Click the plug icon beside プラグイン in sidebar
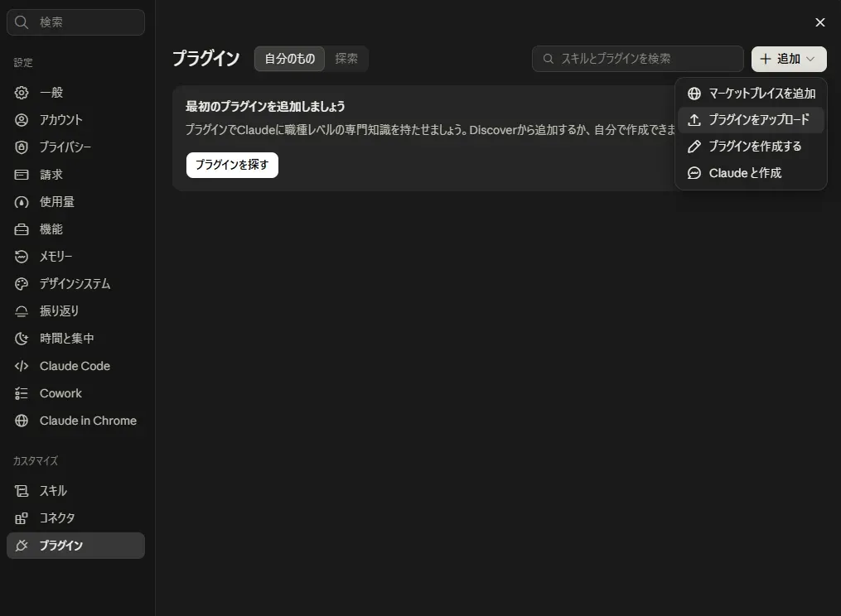This screenshot has height=616, width=841. pos(22,546)
